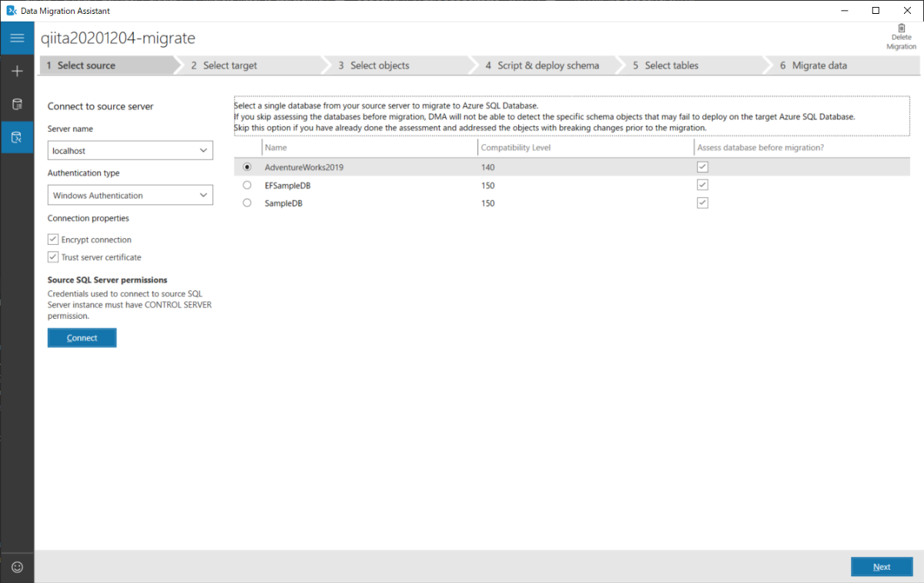Click compatibility level 140 cell

(x=488, y=167)
